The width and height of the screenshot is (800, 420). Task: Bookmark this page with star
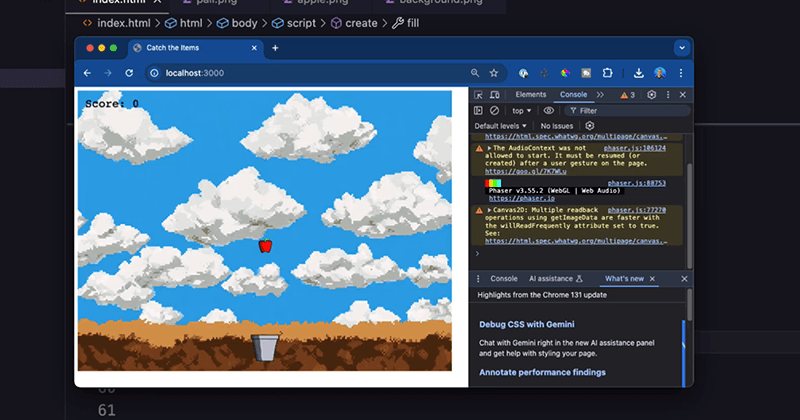(x=494, y=73)
